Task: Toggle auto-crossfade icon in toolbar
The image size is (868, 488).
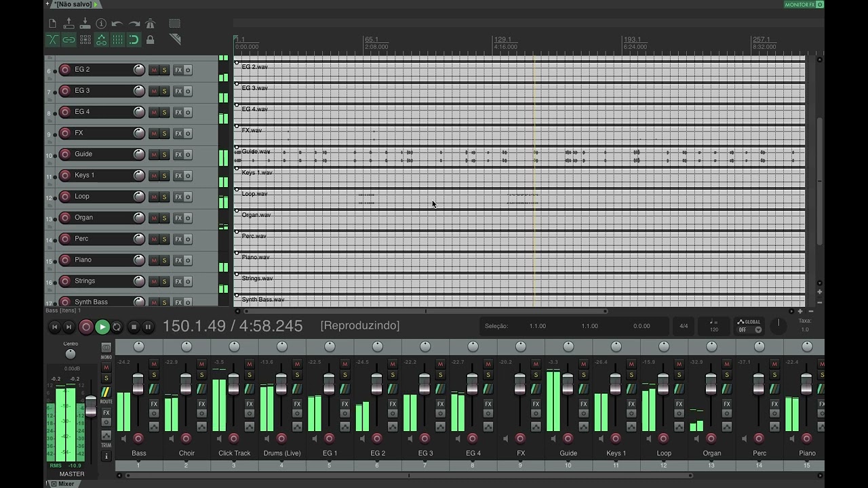Action: pyautogui.click(x=52, y=40)
